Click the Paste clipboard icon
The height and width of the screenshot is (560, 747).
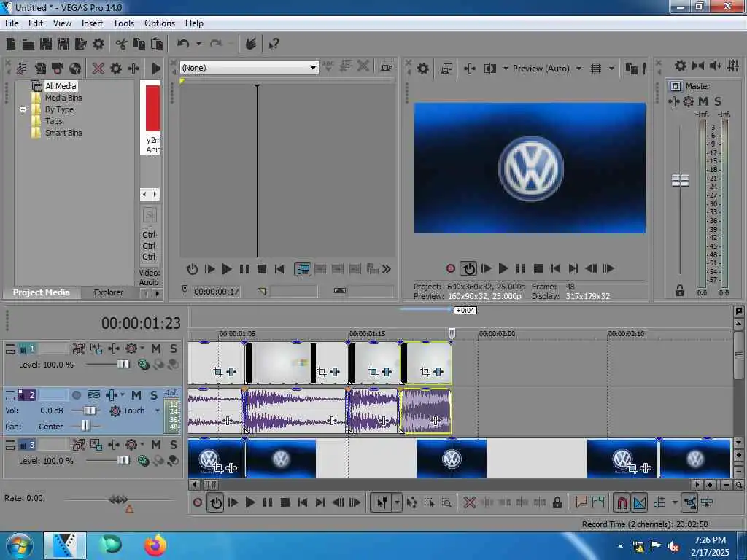pos(157,44)
